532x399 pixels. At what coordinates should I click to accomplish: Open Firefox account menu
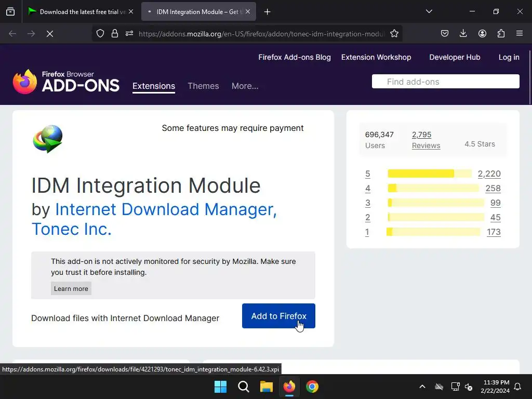[482, 33]
